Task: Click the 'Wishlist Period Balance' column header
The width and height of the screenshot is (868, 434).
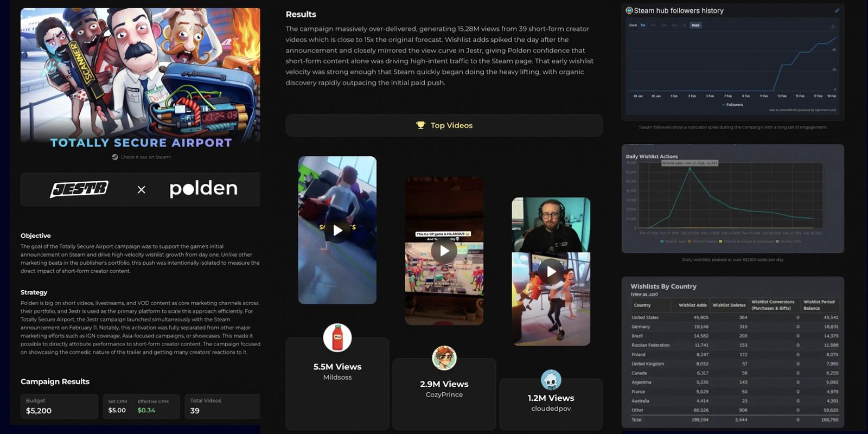Action: pos(819,305)
